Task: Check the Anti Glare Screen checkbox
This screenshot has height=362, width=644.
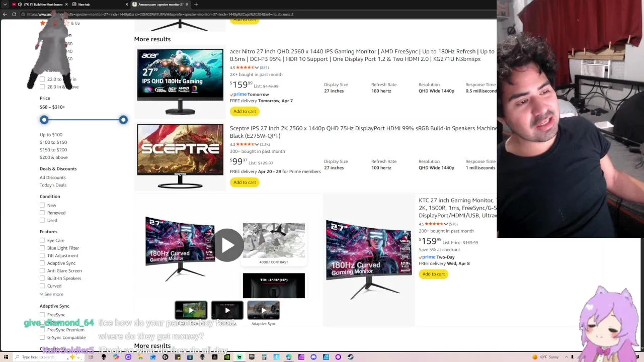Action: [42, 270]
